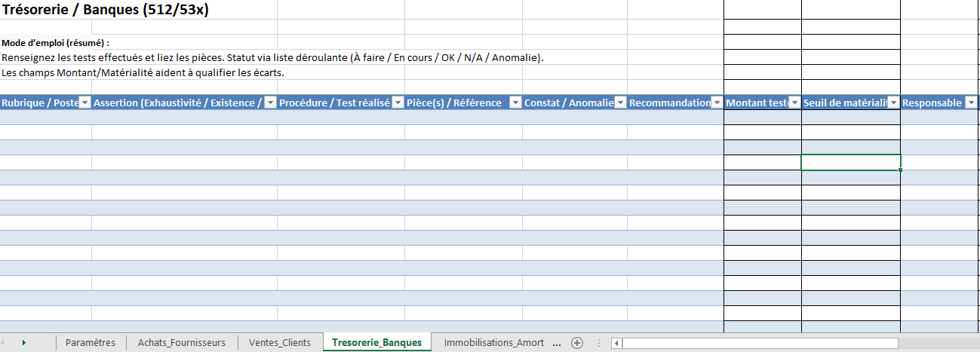
Task: Click the tab bar resize handle
Action: (x=599, y=343)
